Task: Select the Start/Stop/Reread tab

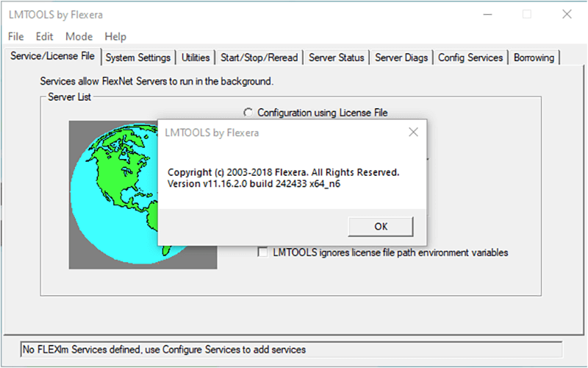Action: [259, 57]
